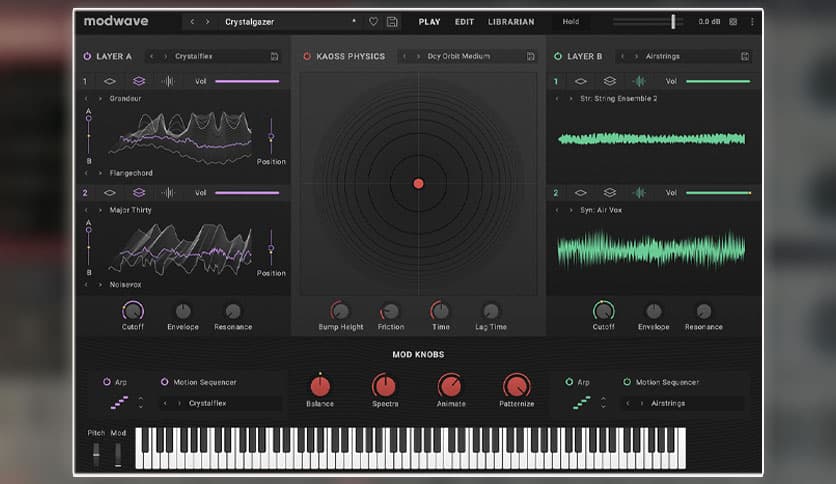The height and width of the screenshot is (484, 836).
Task: Click the Layer A oscillator 1 Position slider
Action: click(x=271, y=137)
